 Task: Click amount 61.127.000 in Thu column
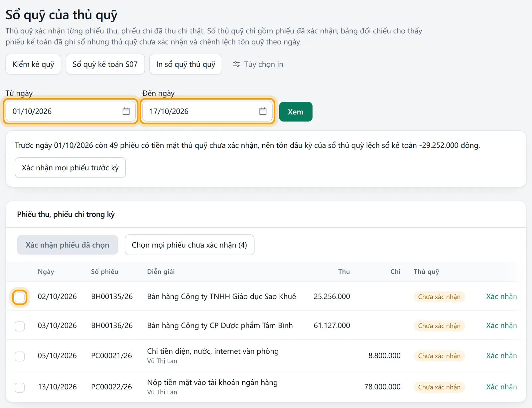(332, 325)
